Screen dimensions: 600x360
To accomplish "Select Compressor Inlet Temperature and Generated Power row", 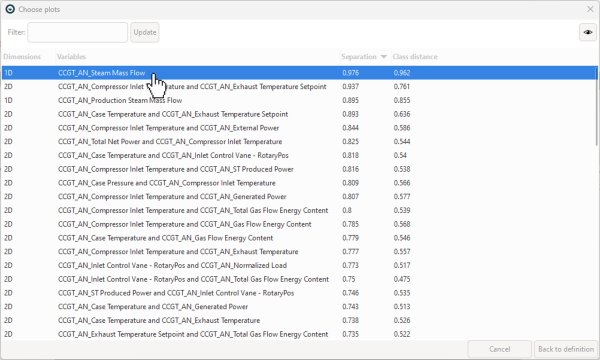I will coord(299,197).
